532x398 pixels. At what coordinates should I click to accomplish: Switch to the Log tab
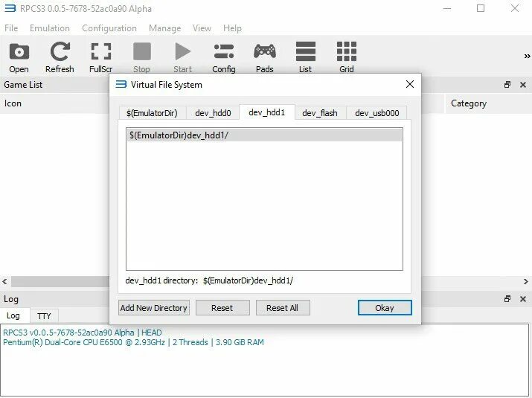pyautogui.click(x=13, y=315)
